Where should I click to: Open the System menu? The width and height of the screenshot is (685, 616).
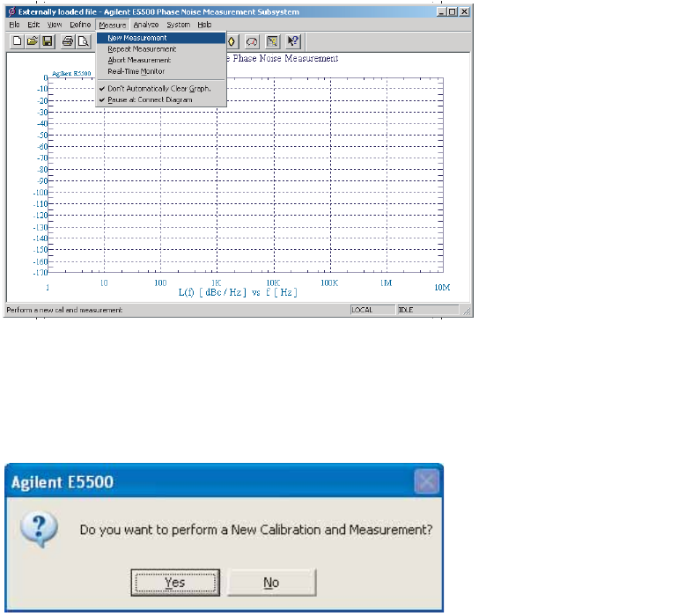point(178,25)
